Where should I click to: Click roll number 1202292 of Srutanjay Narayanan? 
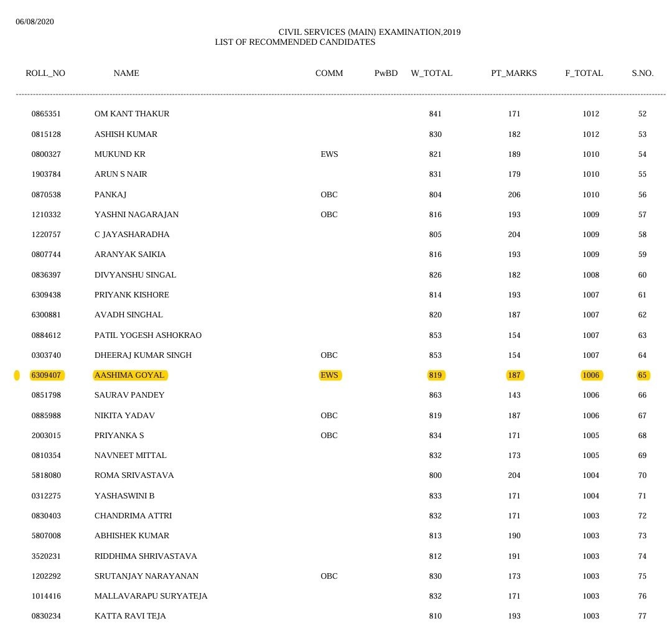[46, 576]
